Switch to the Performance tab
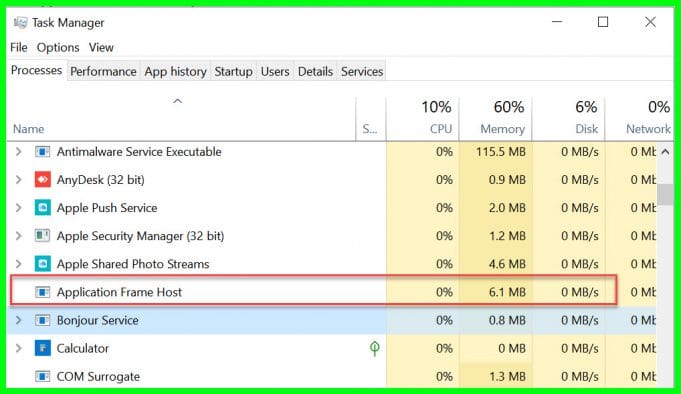 click(103, 71)
